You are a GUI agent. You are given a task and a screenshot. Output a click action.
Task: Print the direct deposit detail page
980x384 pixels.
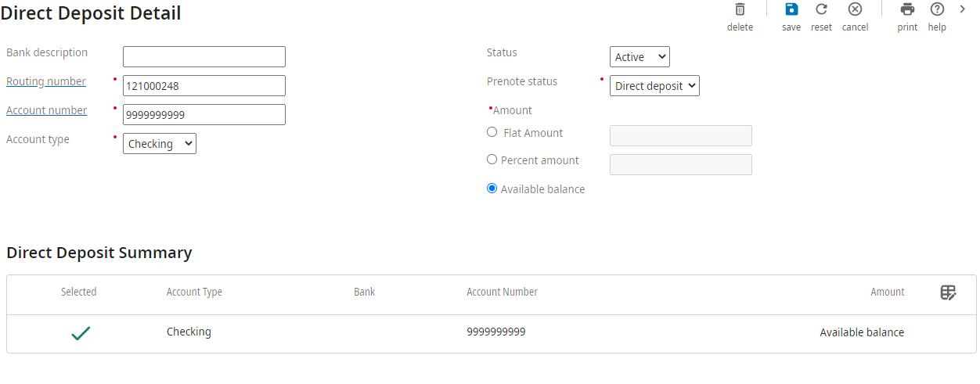907,10
